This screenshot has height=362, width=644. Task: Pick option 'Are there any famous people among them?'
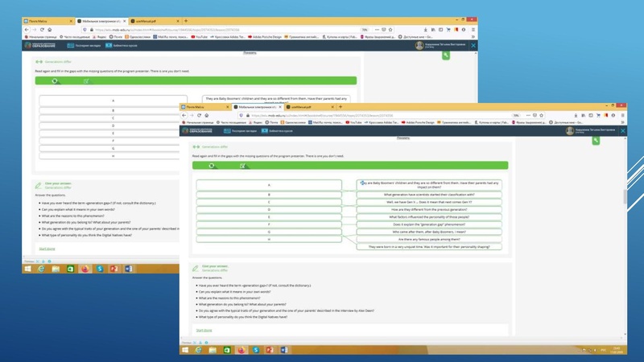[428, 239]
